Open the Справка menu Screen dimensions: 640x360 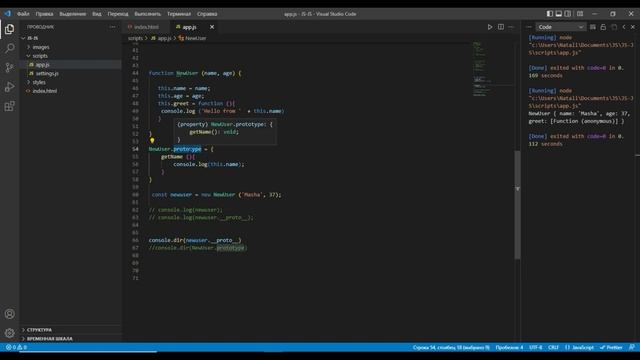(x=207, y=14)
